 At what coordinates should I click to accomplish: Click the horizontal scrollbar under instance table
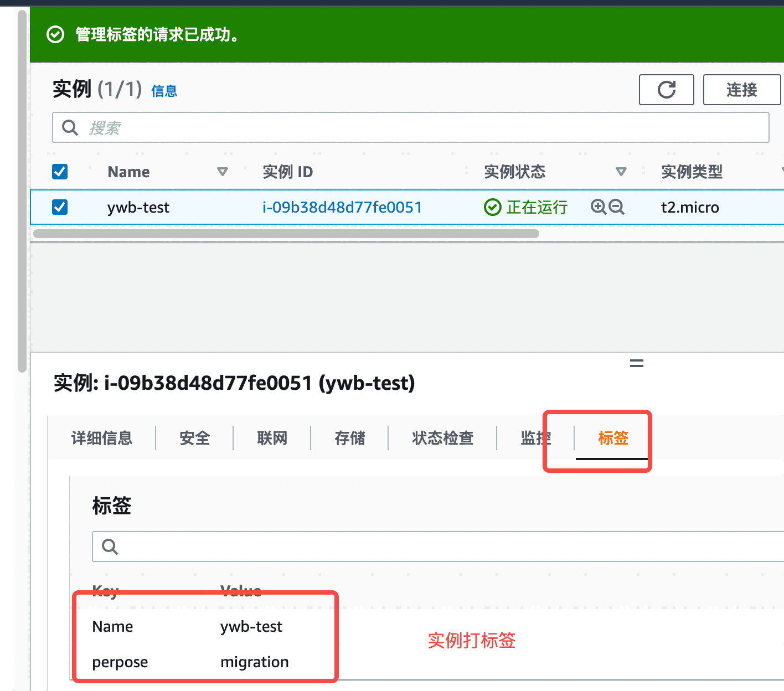[286, 234]
